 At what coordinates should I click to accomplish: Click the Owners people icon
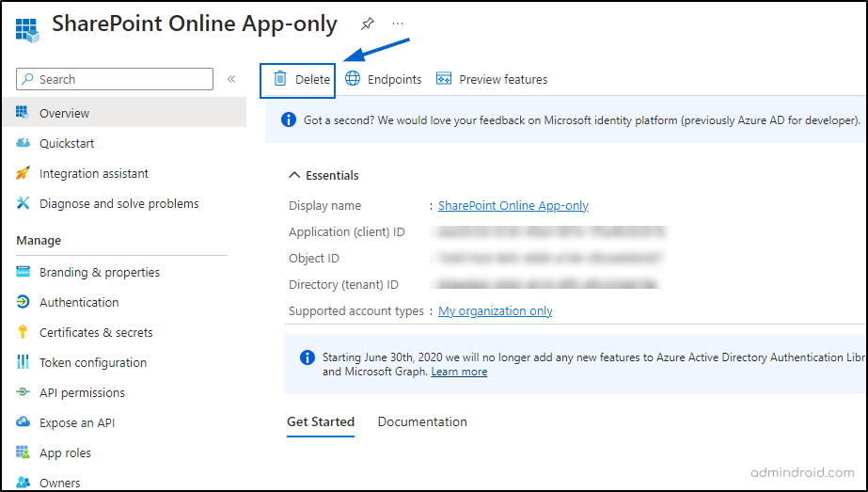pyautogui.click(x=23, y=482)
